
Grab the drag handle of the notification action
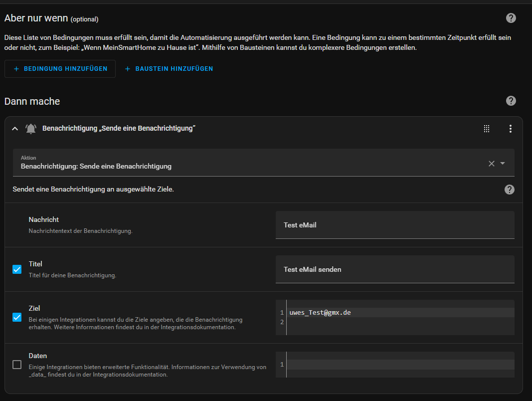click(487, 129)
